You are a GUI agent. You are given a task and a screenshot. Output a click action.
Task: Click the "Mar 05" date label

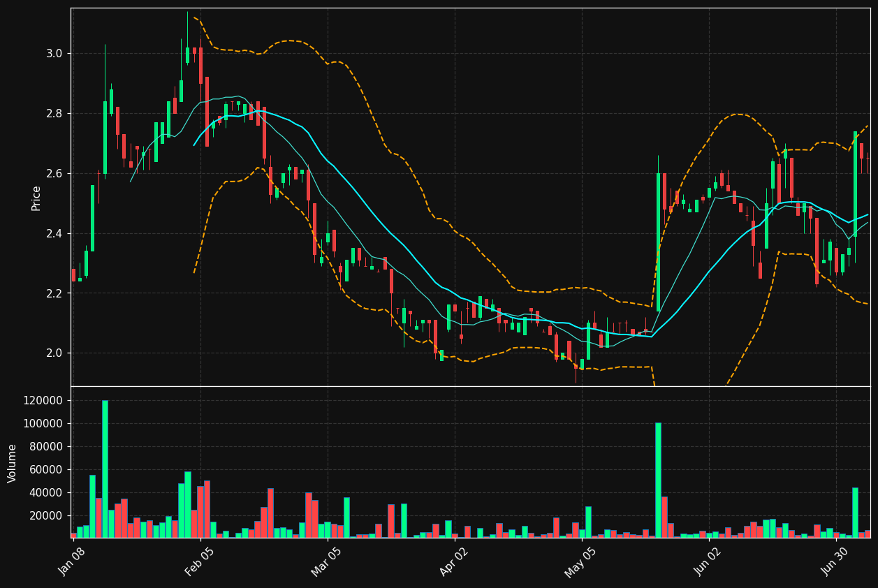(x=327, y=561)
